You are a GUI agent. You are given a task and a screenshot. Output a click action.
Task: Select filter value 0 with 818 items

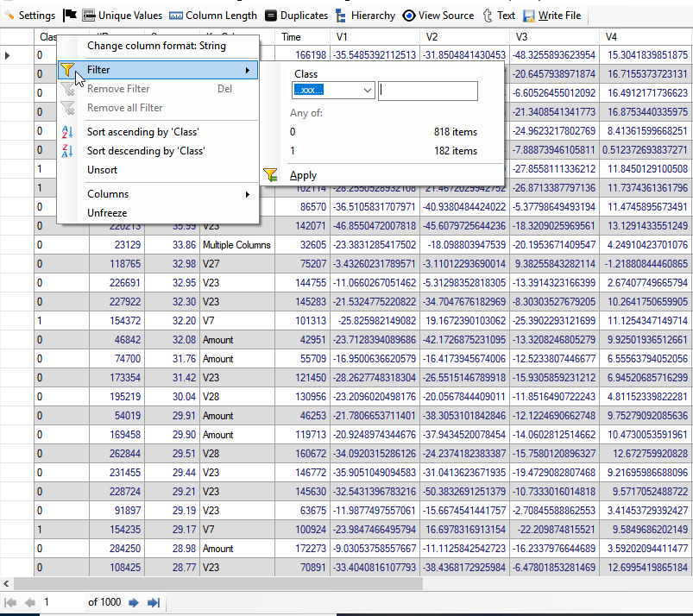384,132
